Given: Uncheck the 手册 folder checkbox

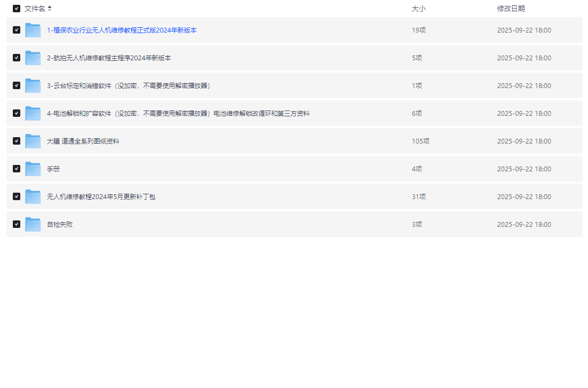Looking at the screenshot, I should (17, 169).
